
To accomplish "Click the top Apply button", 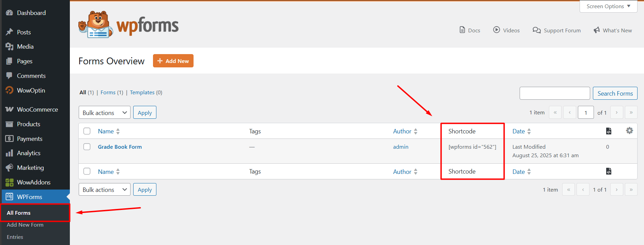I will [x=145, y=113].
